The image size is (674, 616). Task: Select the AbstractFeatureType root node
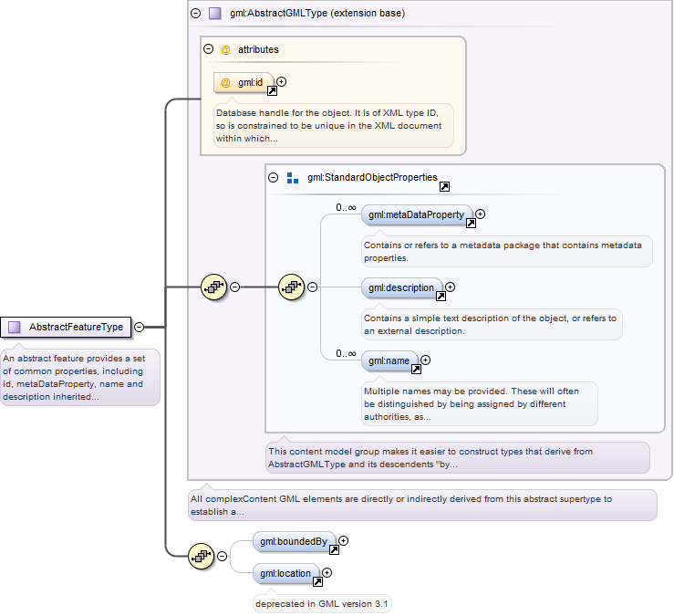coord(66,328)
